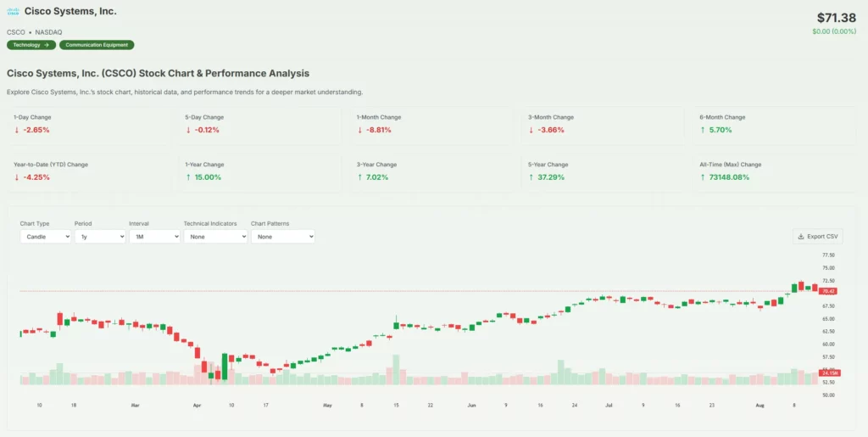The width and height of the screenshot is (868, 437).
Task: Click the Cisco logo icon
Action: pyautogui.click(x=14, y=12)
